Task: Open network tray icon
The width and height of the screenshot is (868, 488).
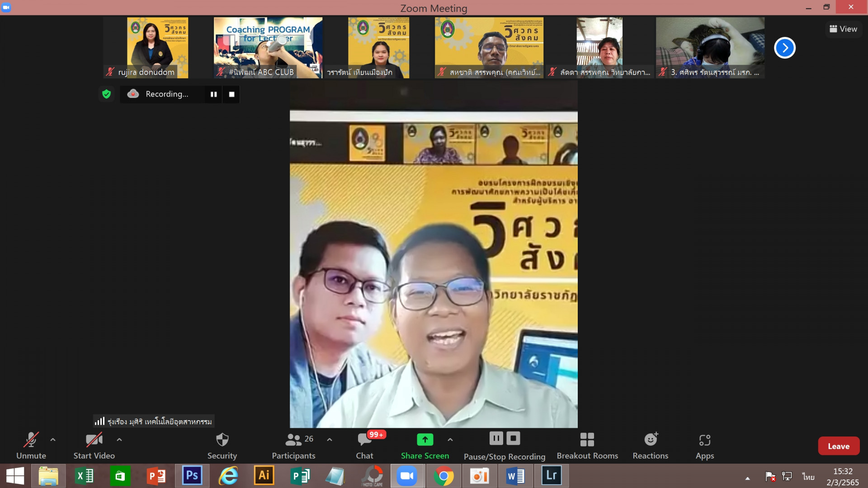Action: pyautogui.click(x=787, y=476)
